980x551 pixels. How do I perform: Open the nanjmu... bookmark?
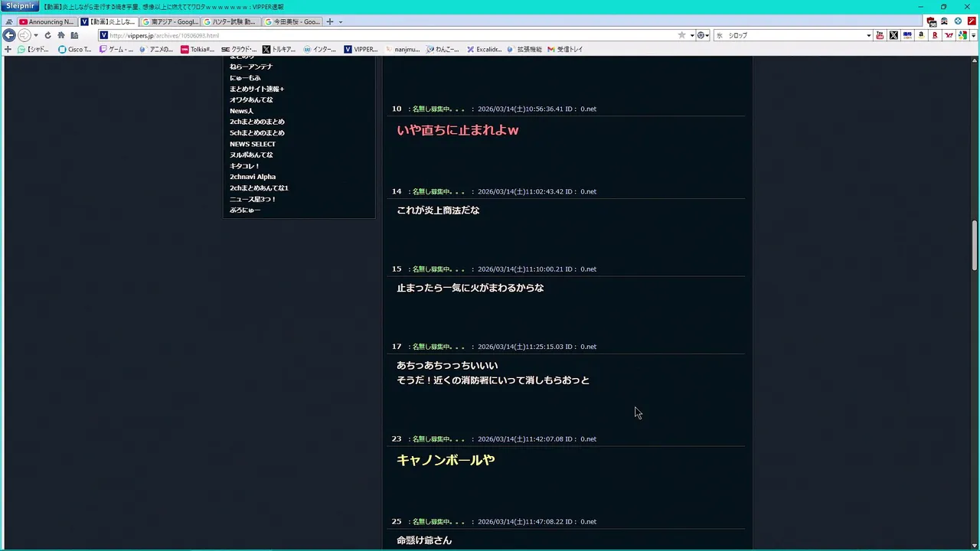pyautogui.click(x=402, y=49)
